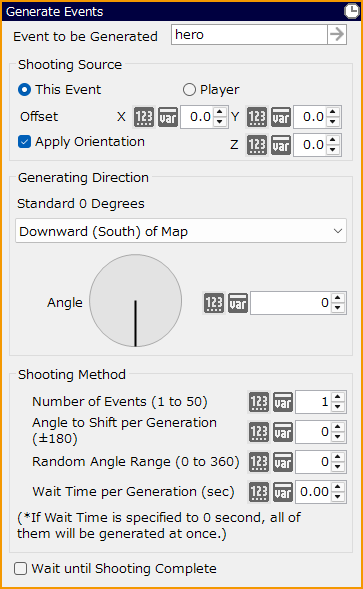Image resolution: width=363 pixels, height=589 pixels.
Task: Select 123 constant mode for Offset Z
Action: (x=257, y=145)
